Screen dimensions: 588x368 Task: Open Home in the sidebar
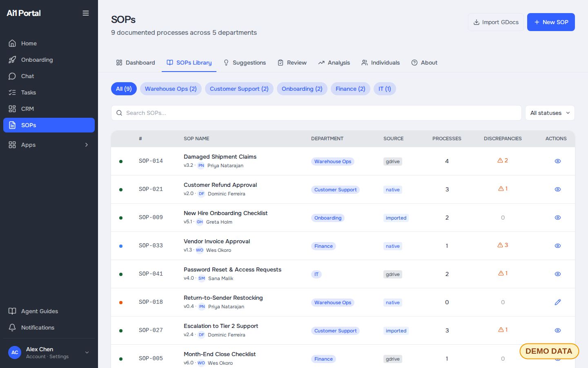coord(49,43)
